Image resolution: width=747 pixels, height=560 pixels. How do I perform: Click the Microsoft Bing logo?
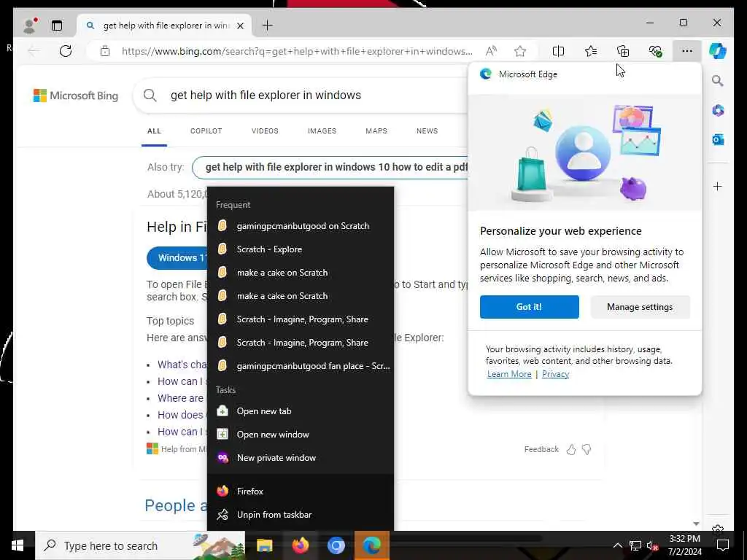76,96
